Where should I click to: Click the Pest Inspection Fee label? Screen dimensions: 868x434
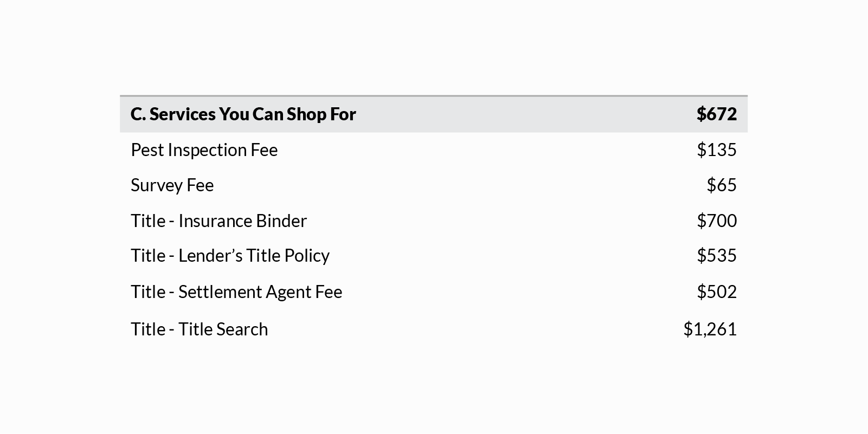[x=204, y=150]
